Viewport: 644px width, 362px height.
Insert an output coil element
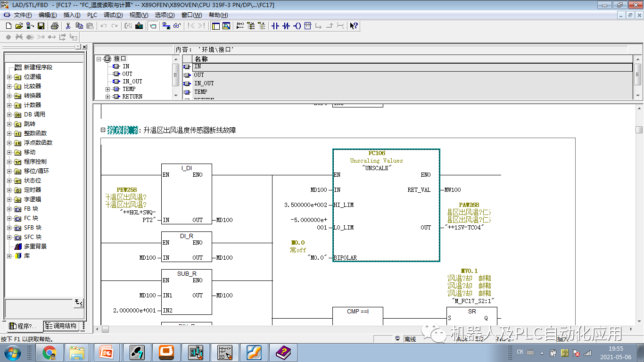tap(297, 26)
